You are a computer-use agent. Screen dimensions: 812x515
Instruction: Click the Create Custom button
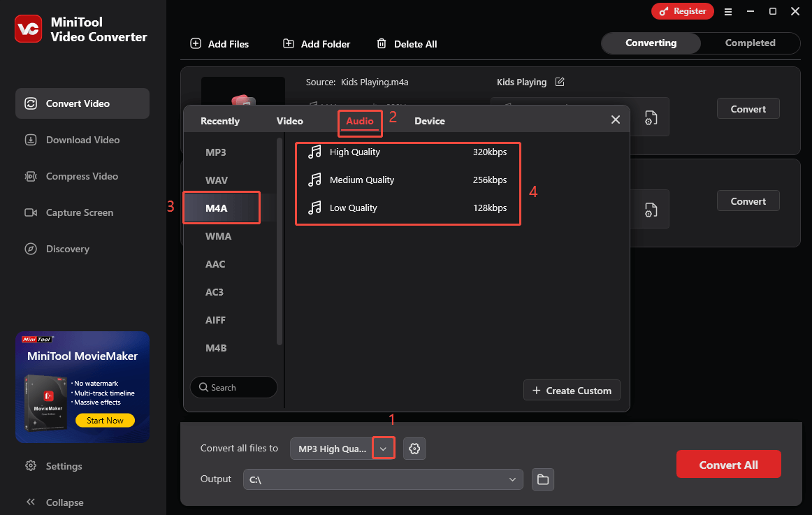(572, 390)
